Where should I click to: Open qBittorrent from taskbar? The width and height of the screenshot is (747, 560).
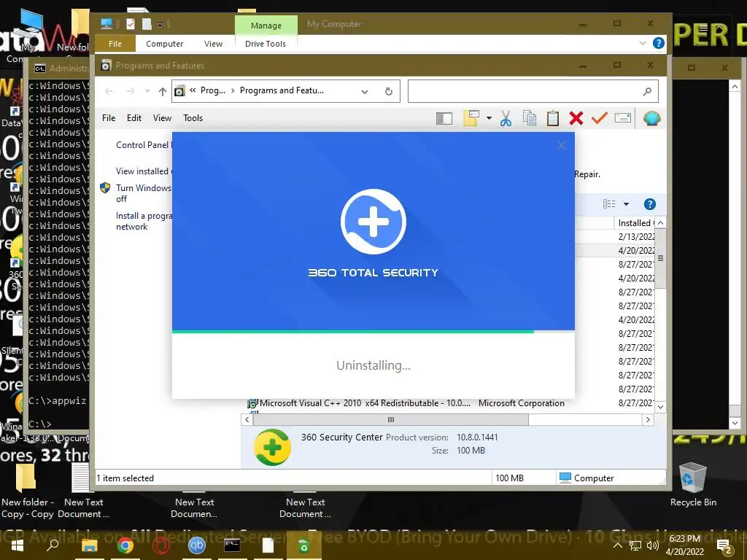pos(197,545)
